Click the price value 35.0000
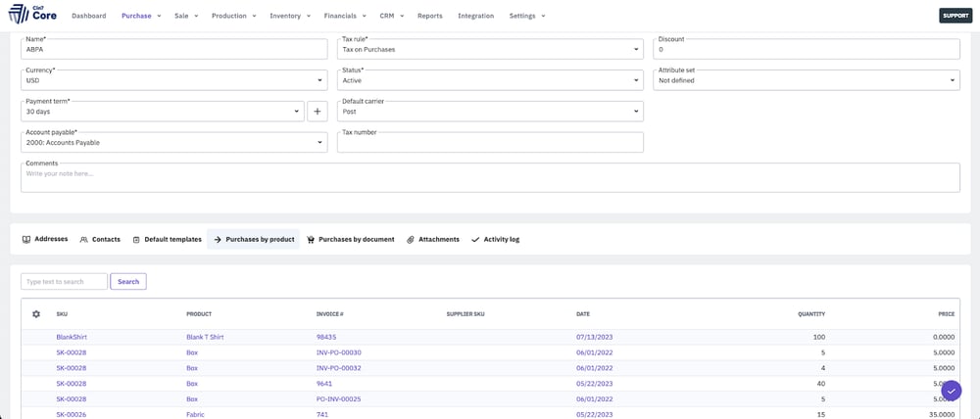The image size is (980, 419). [943, 415]
